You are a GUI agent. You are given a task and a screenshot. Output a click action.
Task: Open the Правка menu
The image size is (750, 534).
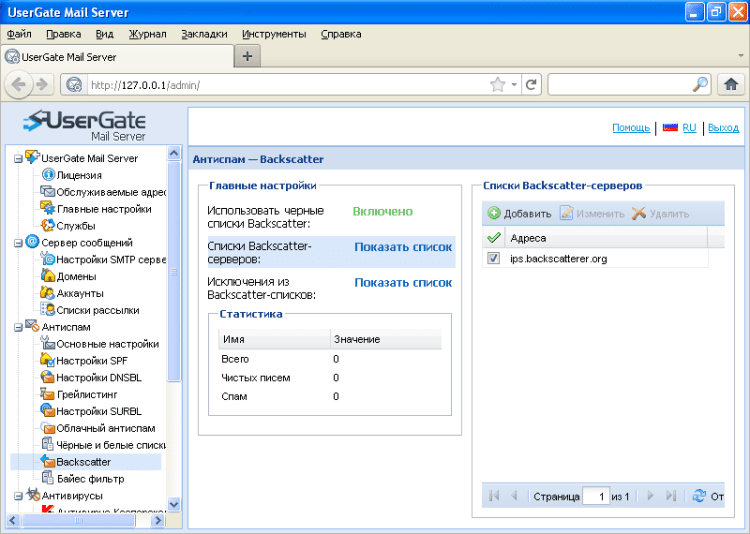pyautogui.click(x=64, y=34)
